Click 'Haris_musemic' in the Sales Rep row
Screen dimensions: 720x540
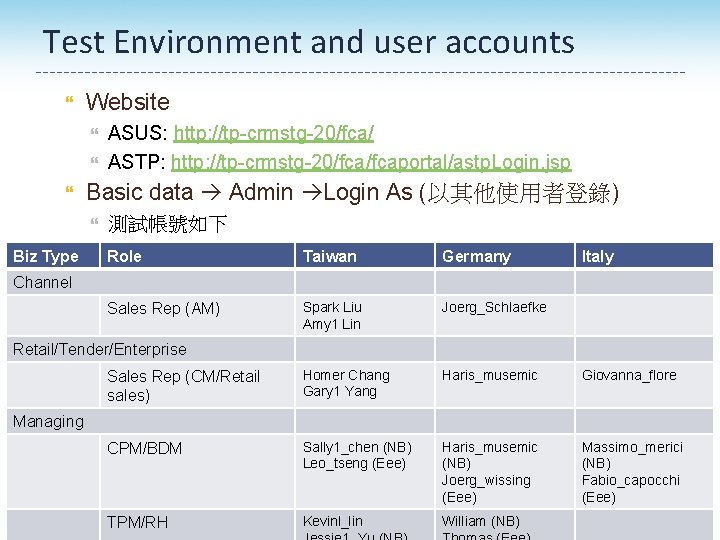[489, 375]
